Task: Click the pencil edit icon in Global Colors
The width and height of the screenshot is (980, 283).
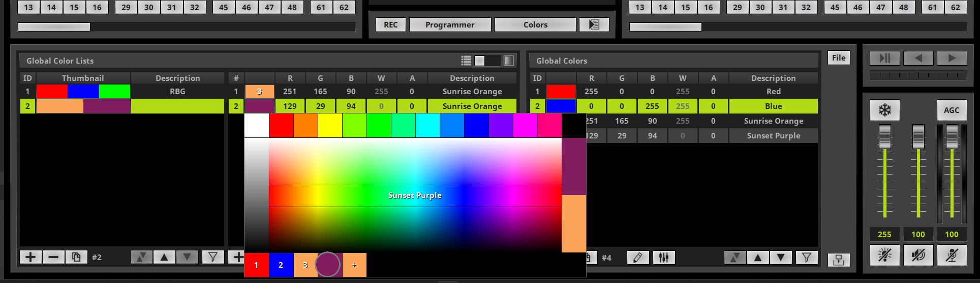Action: coord(638,258)
